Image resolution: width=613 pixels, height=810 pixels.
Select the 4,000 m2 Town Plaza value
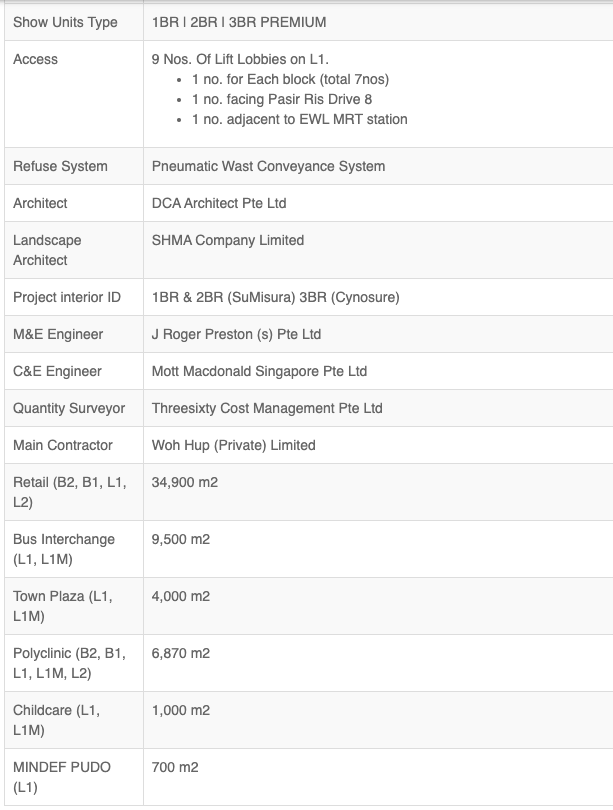pos(181,597)
